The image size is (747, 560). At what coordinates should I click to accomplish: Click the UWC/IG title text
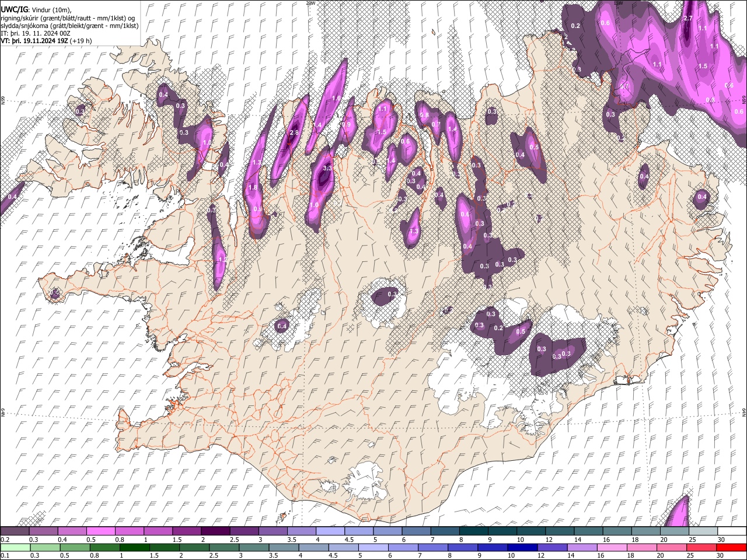13,10
